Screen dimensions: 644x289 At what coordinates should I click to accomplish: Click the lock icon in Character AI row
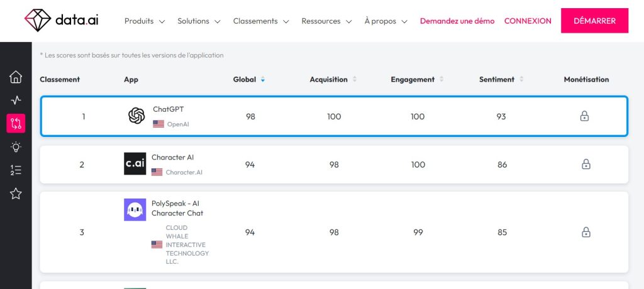pos(586,164)
